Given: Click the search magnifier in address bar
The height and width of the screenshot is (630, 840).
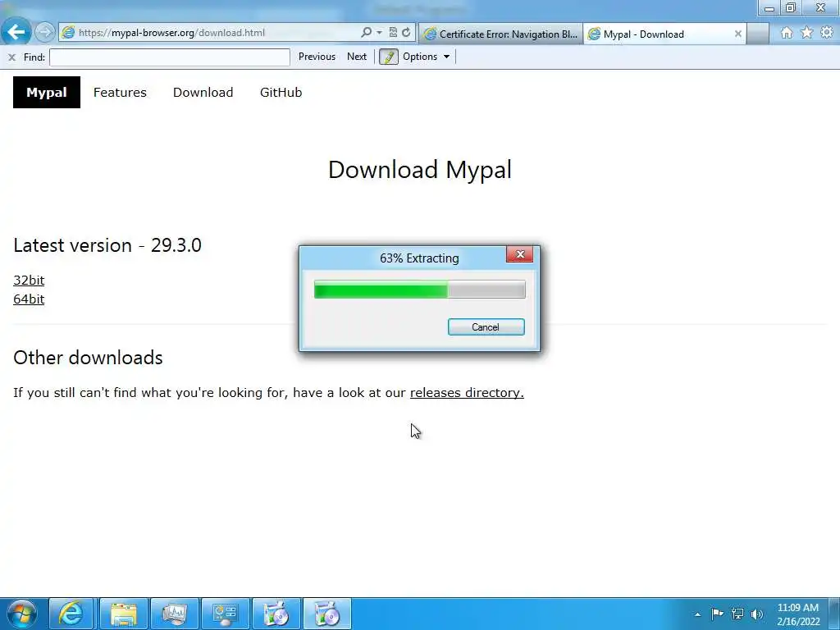Looking at the screenshot, I should coord(366,32).
